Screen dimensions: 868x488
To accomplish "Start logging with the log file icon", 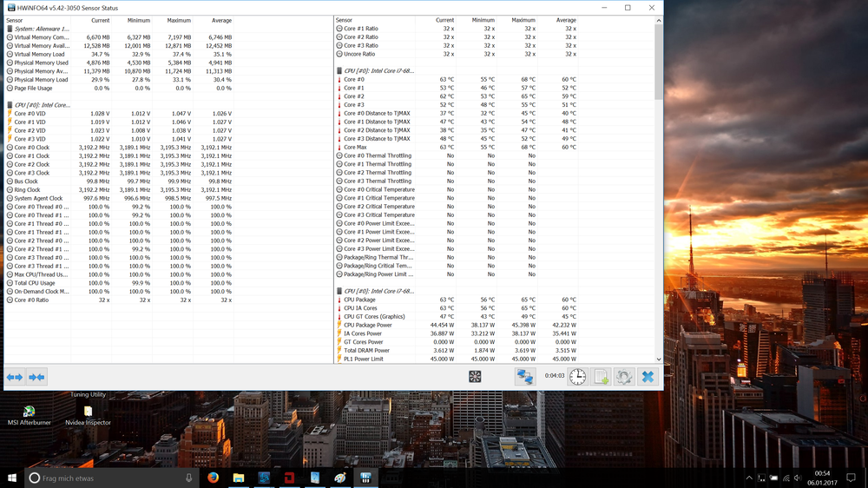I will click(601, 376).
